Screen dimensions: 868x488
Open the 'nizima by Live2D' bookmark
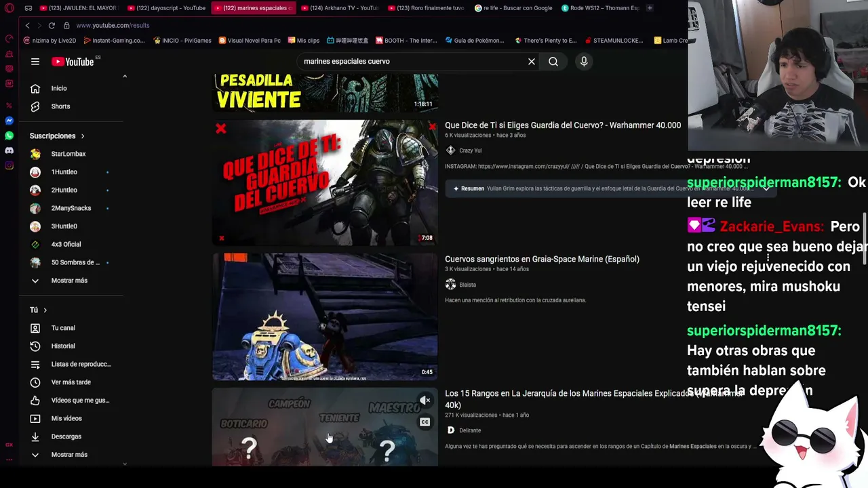50,41
